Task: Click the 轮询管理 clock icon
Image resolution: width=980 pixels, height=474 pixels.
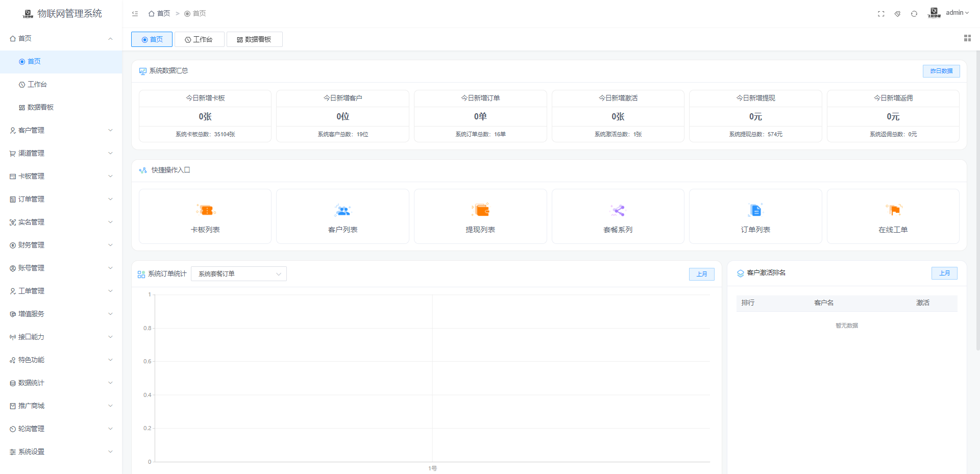Action: [13, 429]
